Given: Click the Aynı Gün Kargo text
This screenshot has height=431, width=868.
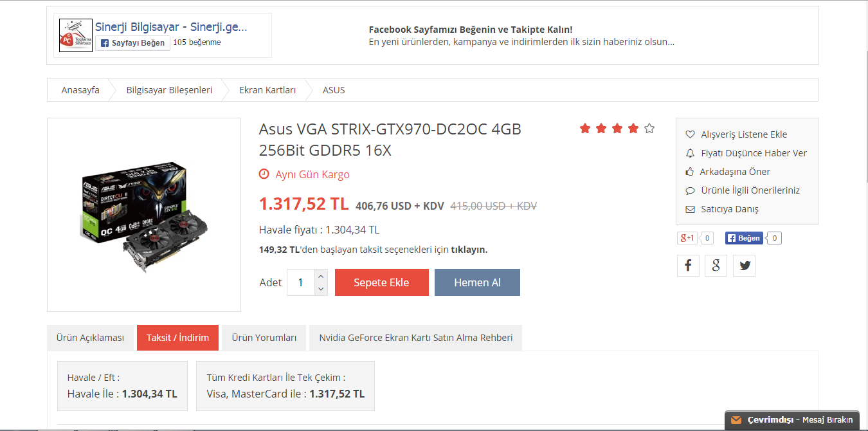Looking at the screenshot, I should tap(312, 174).
